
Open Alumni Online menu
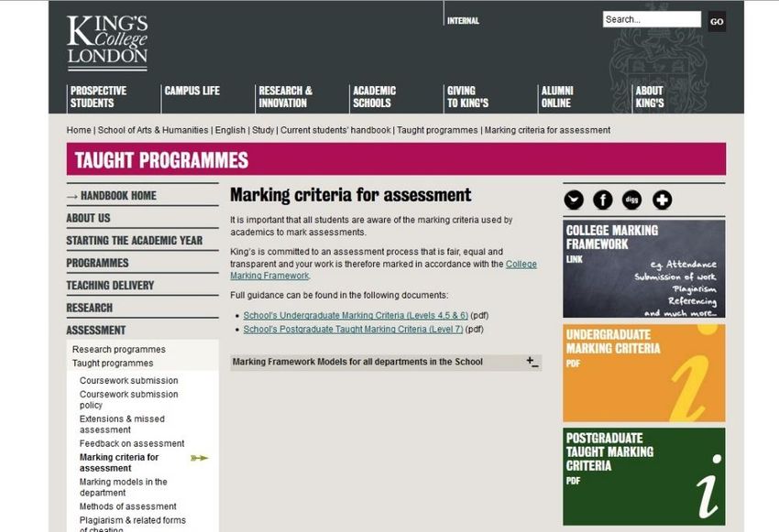[x=557, y=97]
